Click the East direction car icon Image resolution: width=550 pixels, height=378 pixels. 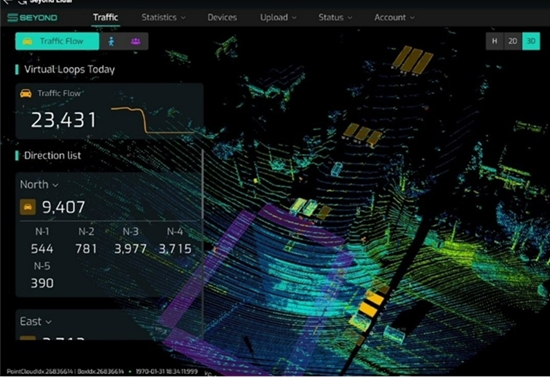pyautogui.click(x=28, y=338)
